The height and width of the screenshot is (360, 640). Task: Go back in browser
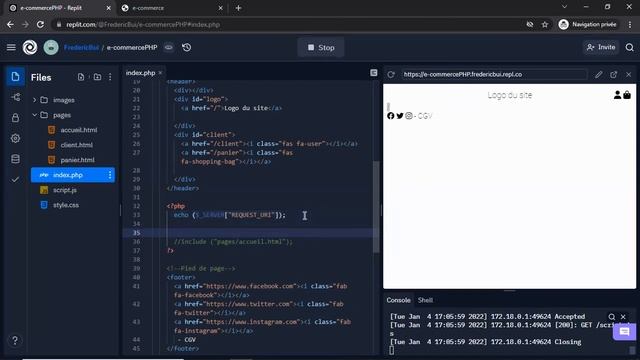(10, 24)
